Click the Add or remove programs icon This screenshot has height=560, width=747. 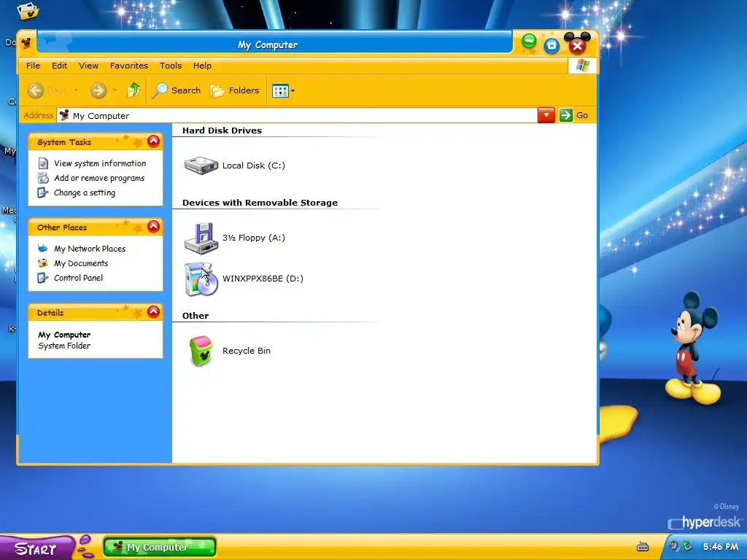tap(43, 178)
